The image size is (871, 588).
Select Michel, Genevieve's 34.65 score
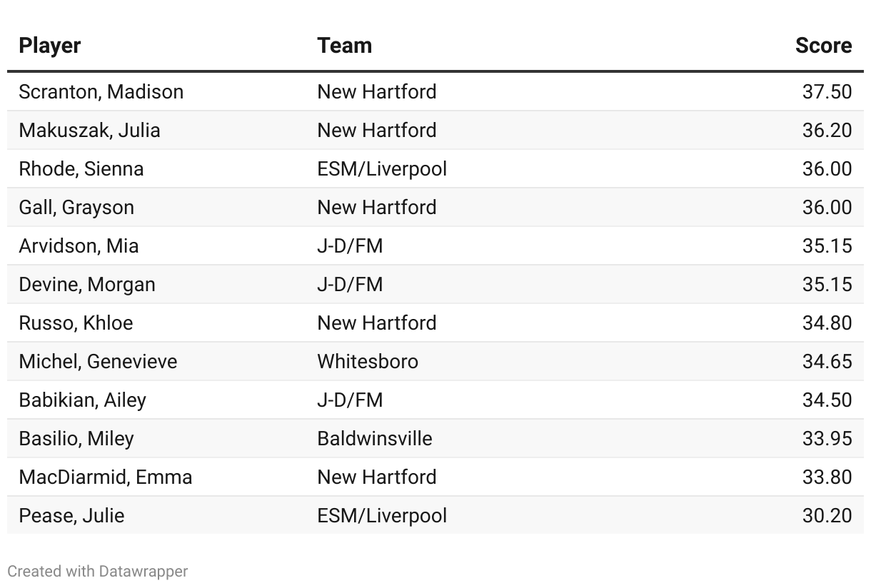click(x=827, y=362)
